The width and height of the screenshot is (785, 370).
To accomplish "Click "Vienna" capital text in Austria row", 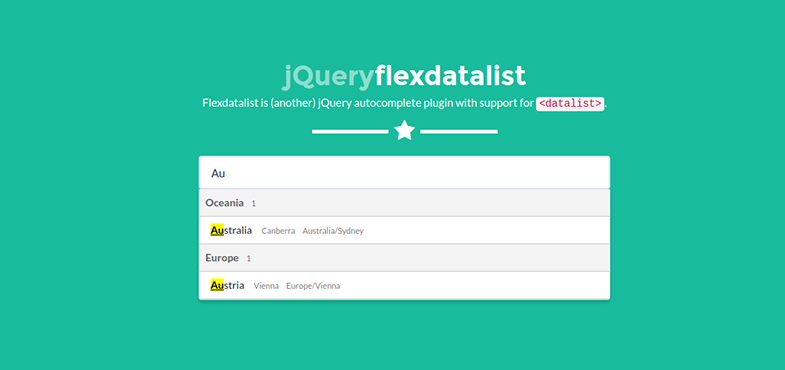I will coord(266,286).
